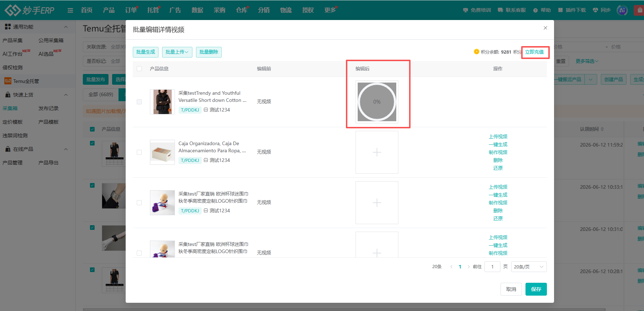The image size is (644, 311).
Task: Go to previous page arrow in pagination
Action: coord(451,267)
